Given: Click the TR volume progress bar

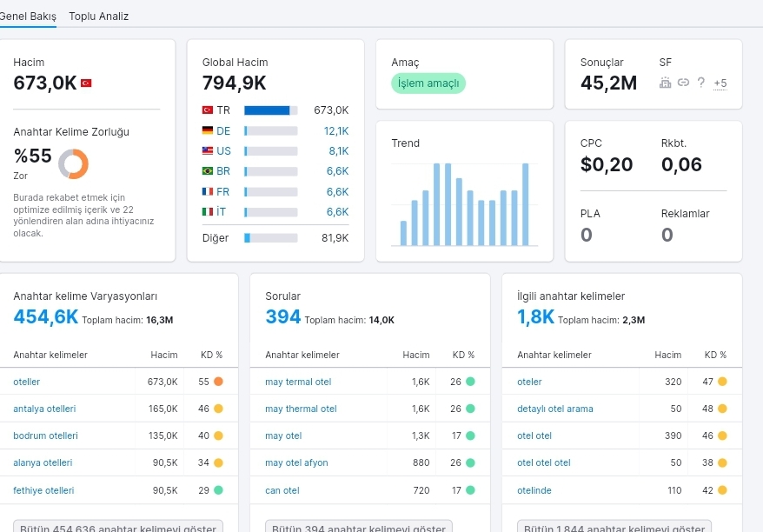Looking at the screenshot, I should click(x=270, y=110).
